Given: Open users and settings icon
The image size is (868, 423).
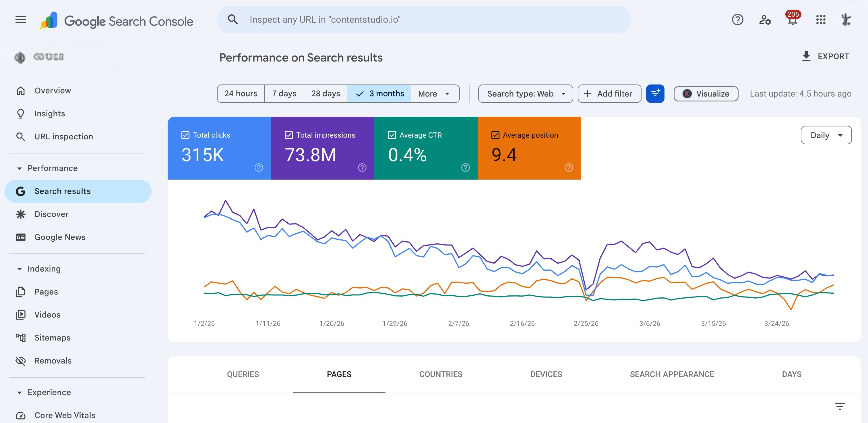Looking at the screenshot, I should [x=765, y=20].
